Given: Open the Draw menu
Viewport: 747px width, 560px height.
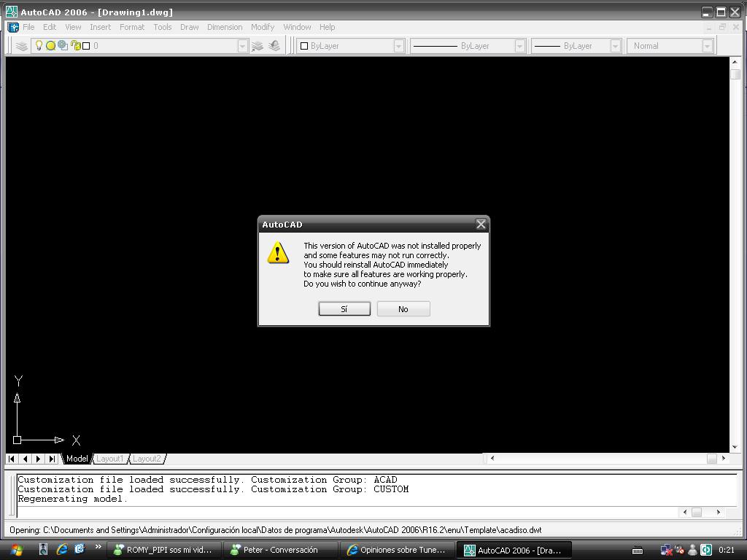Looking at the screenshot, I should tap(189, 27).
